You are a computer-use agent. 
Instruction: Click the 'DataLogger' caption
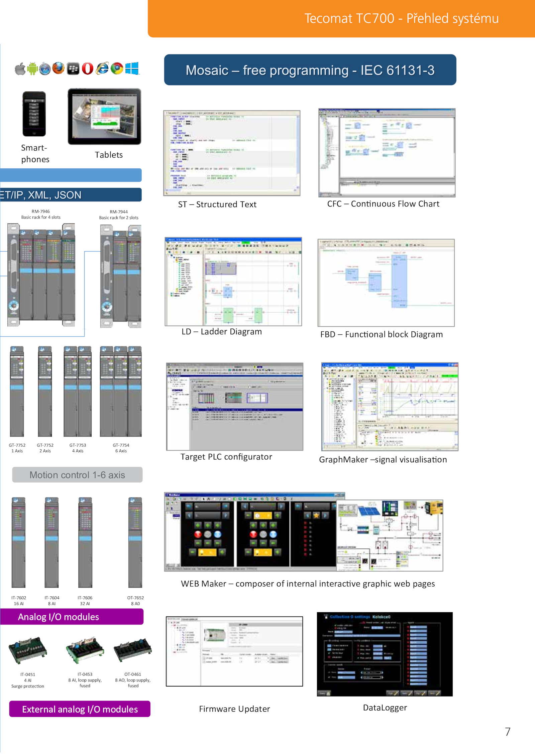click(385, 708)
